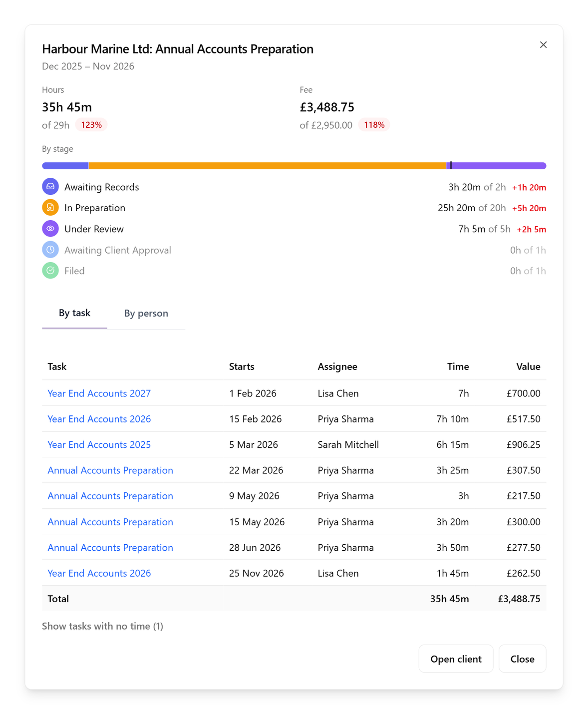The image size is (588, 710).
Task: Click the In Preparation stage label
Action: click(95, 208)
